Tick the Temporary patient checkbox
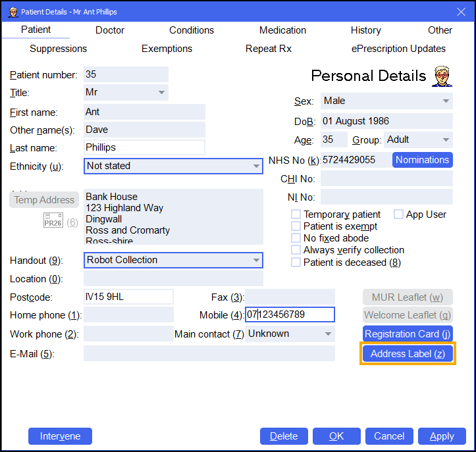This screenshot has width=476, height=452. (x=296, y=214)
